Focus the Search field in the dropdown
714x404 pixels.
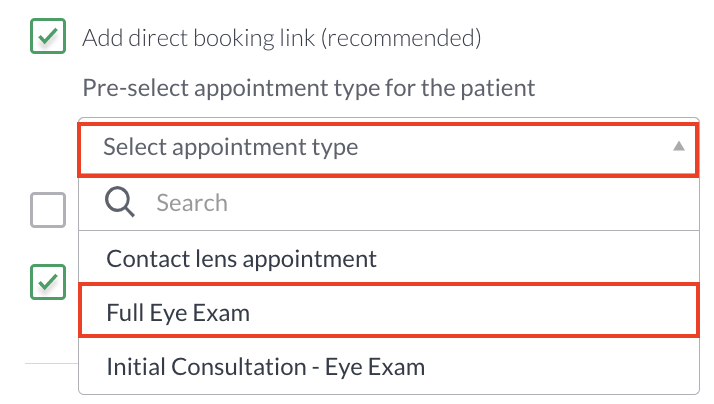click(388, 203)
